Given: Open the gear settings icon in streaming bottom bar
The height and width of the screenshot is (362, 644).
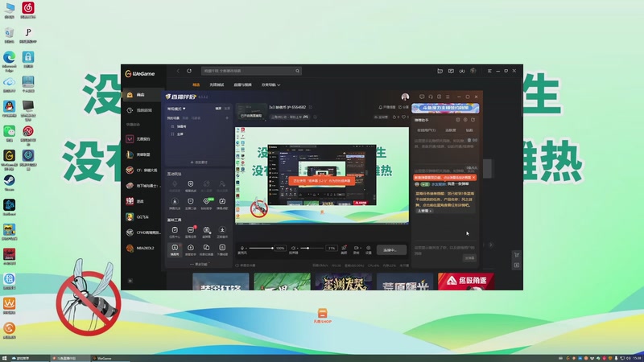Looking at the screenshot, I should 369,249.
